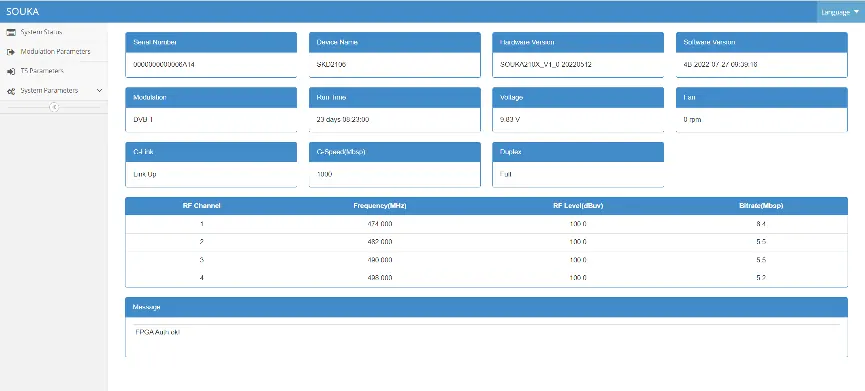Select RF channel number 2 cell
Viewport: 865px width, 391px height.
point(202,242)
